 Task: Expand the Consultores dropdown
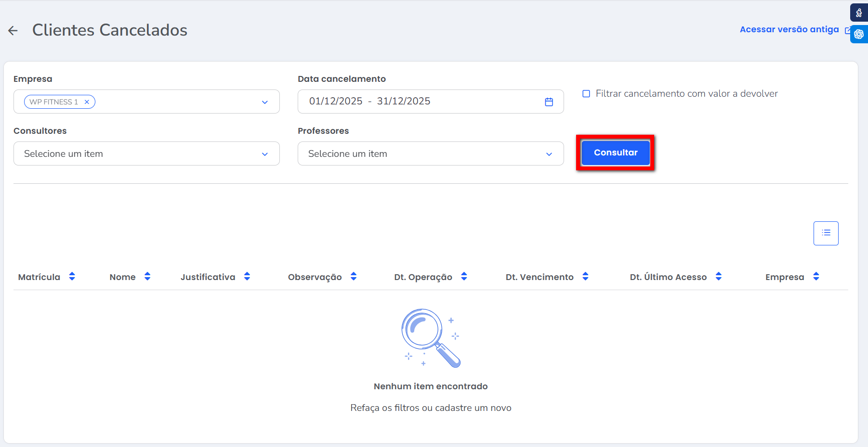[x=264, y=154]
